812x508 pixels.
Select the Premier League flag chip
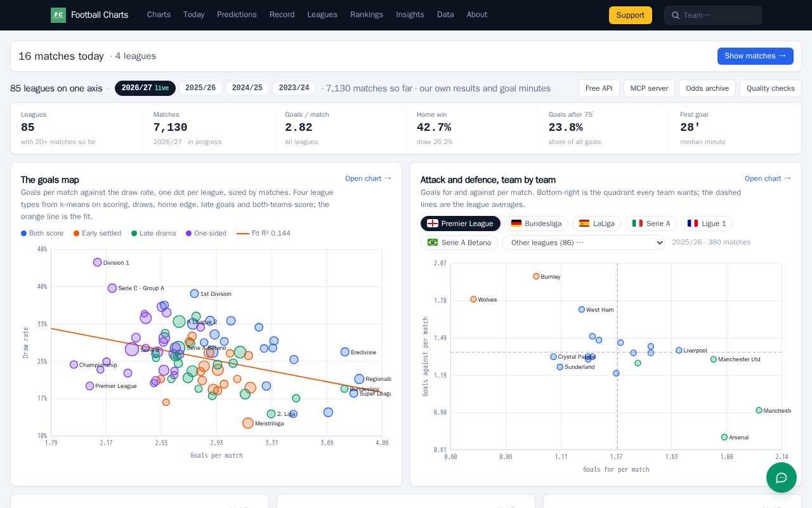point(461,224)
